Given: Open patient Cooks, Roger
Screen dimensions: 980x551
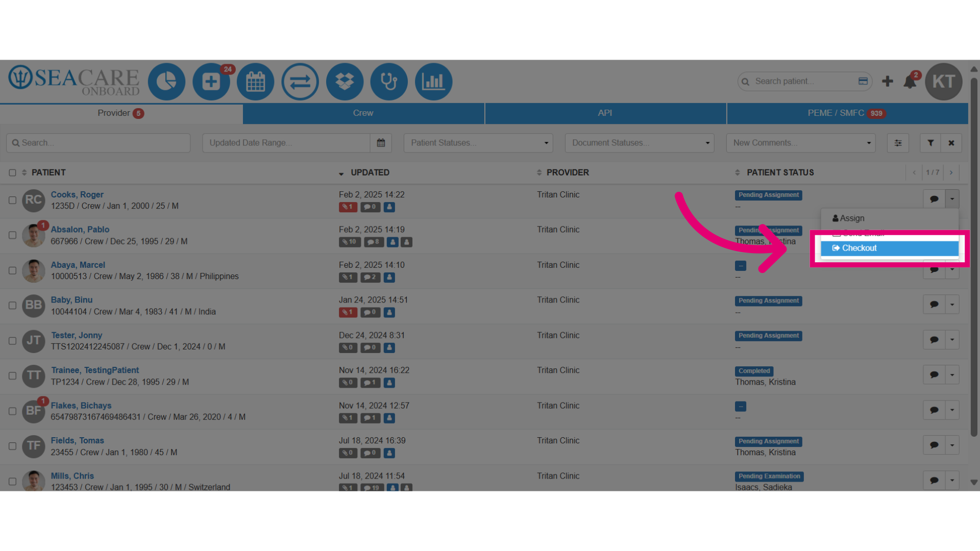Looking at the screenshot, I should [77, 195].
